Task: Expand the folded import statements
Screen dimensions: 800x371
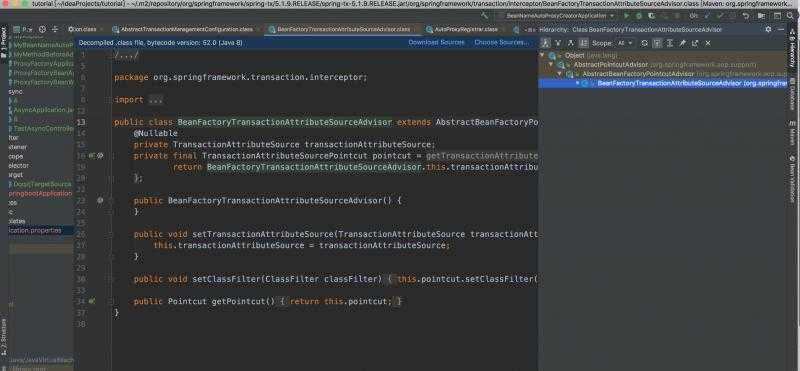Action: tap(156, 100)
